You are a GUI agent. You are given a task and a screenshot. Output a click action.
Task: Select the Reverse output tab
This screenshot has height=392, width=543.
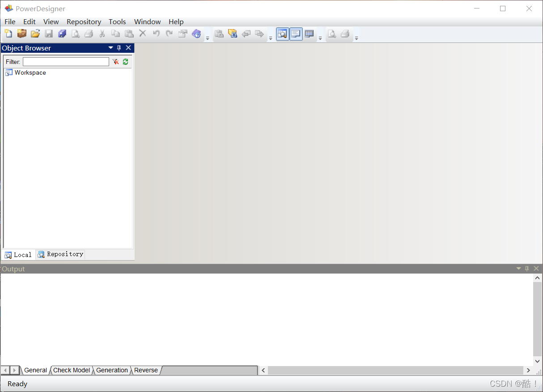point(146,370)
